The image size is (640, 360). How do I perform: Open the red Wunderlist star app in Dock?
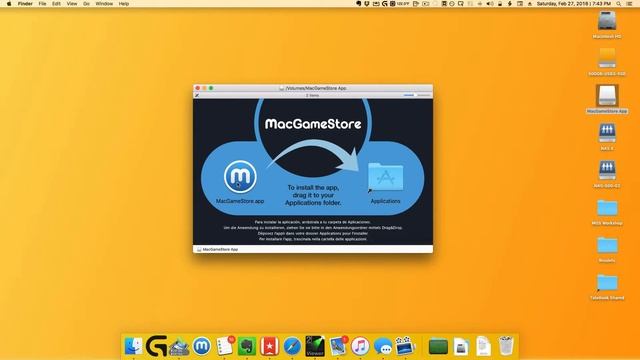click(269, 346)
